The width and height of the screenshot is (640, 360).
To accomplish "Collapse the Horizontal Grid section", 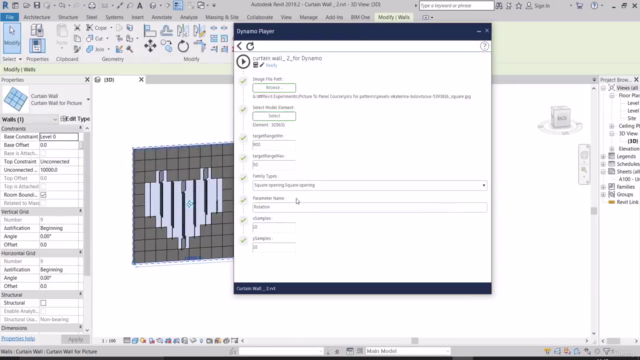I will pos(80,253).
